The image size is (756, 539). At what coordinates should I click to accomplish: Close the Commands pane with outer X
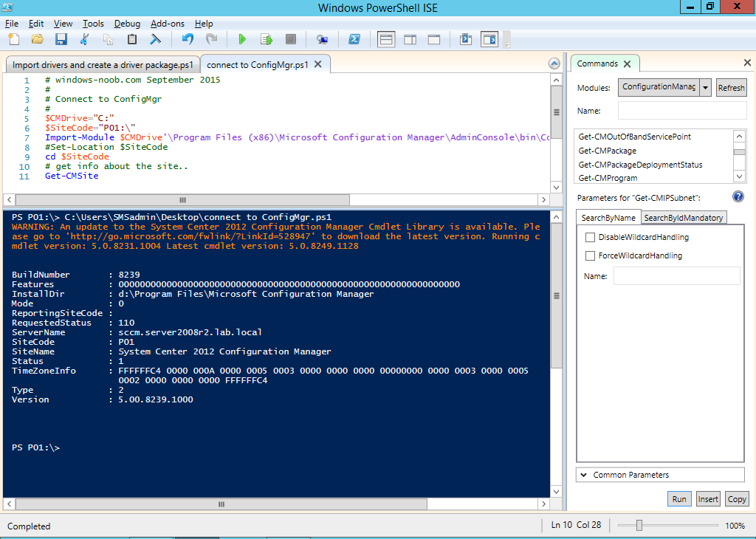(747, 63)
